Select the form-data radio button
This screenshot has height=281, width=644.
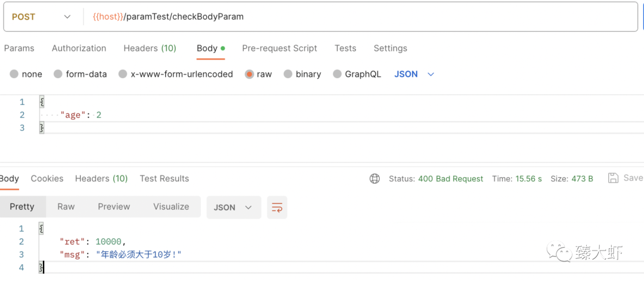pos(58,75)
